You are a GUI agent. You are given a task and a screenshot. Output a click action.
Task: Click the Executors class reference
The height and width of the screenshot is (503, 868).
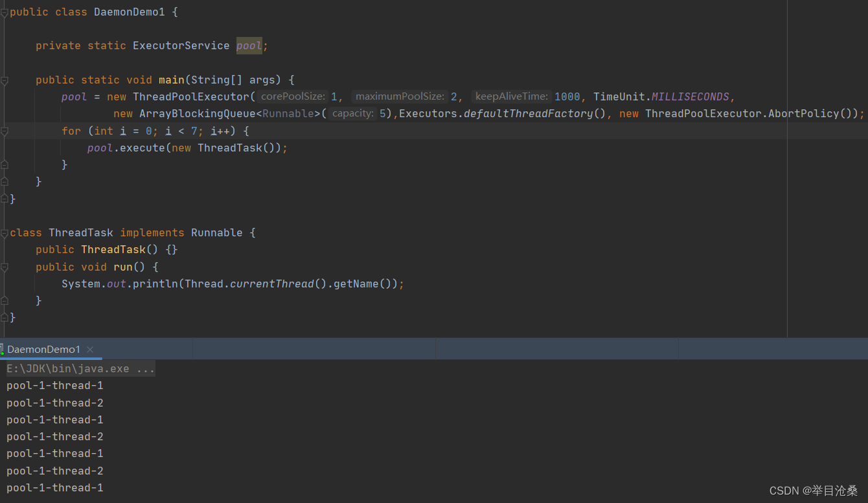tap(428, 114)
